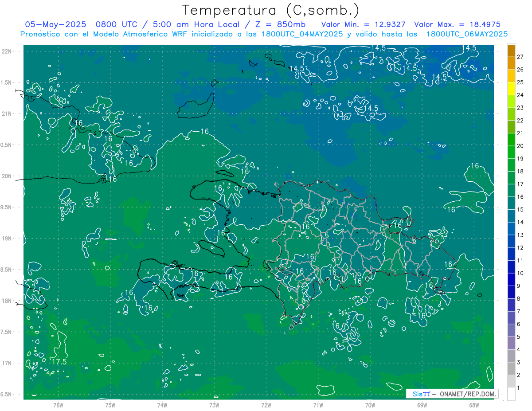
Task: Click the latitude axis label '22N'
Action: tap(7, 51)
